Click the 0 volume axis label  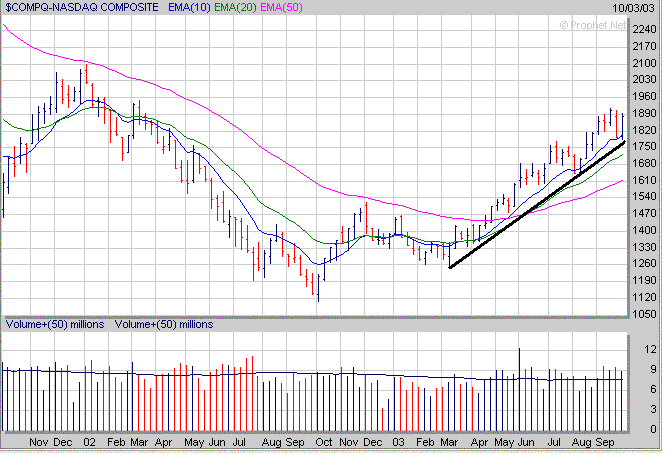pos(653,429)
